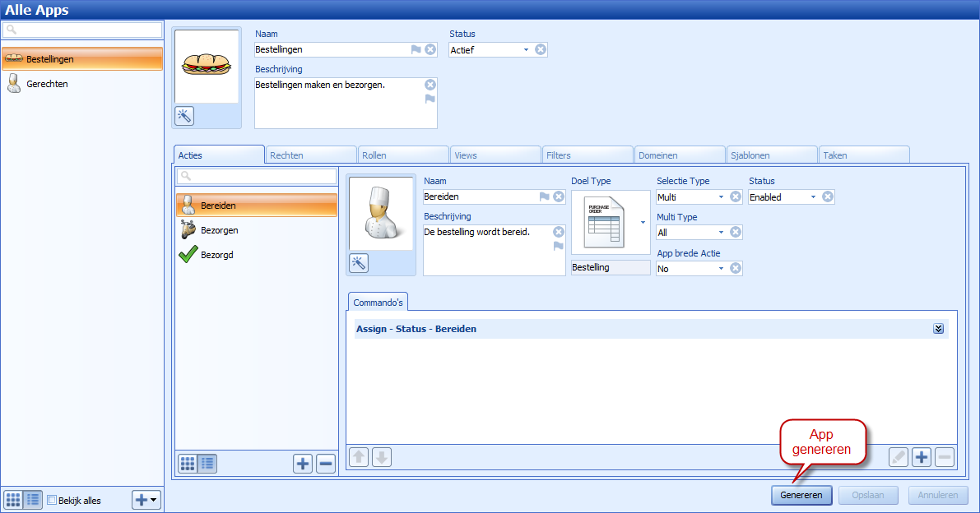Screen dimensions: 980x513
Task: Edit the command with pencil button
Action: pyautogui.click(x=898, y=457)
